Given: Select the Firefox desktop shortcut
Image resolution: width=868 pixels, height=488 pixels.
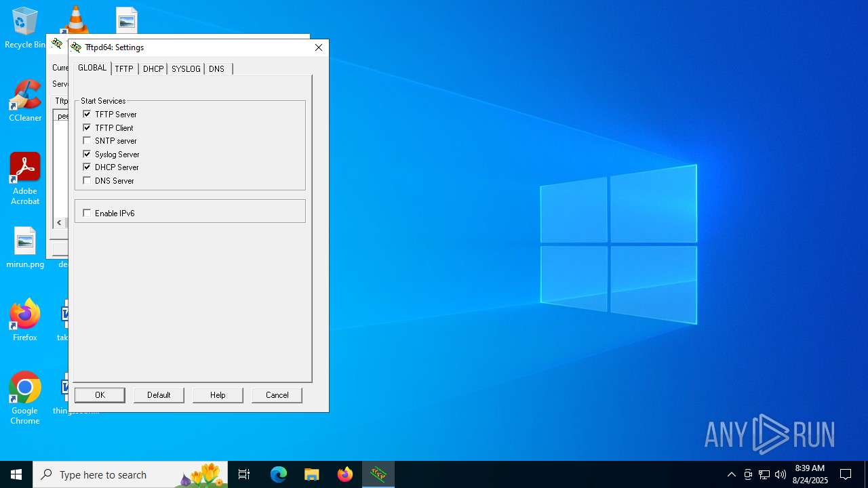Looking at the screenshot, I should click(x=25, y=320).
